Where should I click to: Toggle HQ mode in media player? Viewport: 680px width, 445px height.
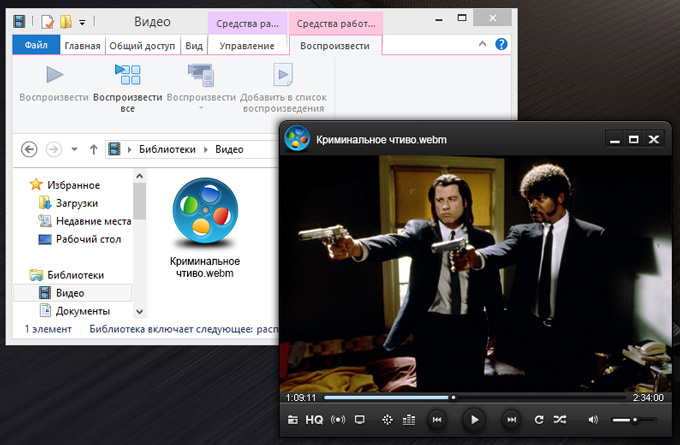(314, 420)
